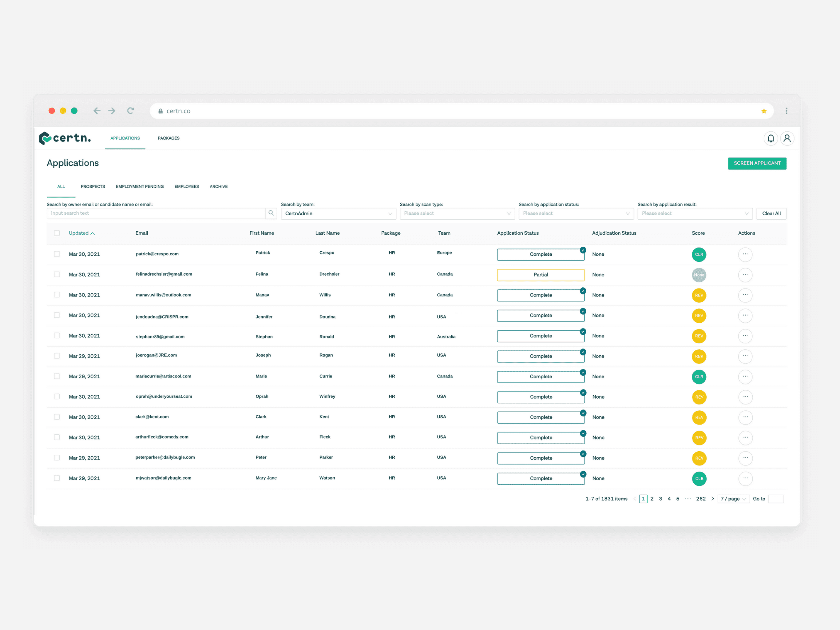
Task: Click the search magnifier icon
Action: (271, 213)
